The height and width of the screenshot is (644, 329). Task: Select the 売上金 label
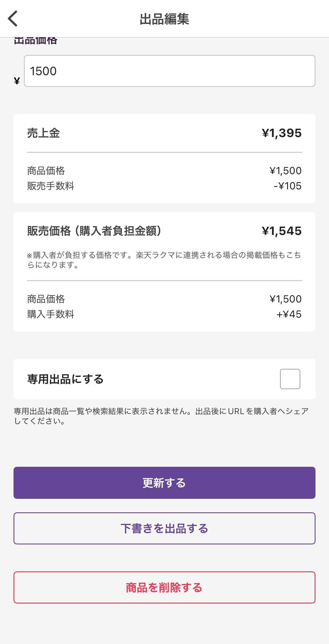(43, 133)
